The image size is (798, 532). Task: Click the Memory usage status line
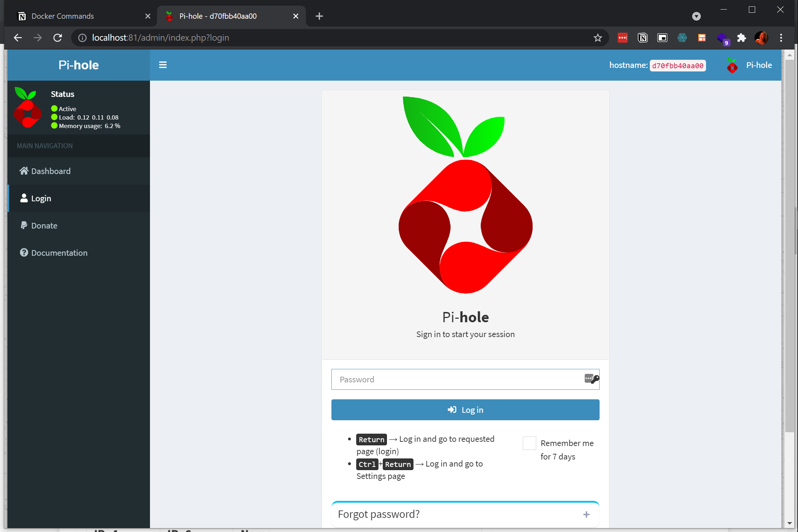(86, 126)
